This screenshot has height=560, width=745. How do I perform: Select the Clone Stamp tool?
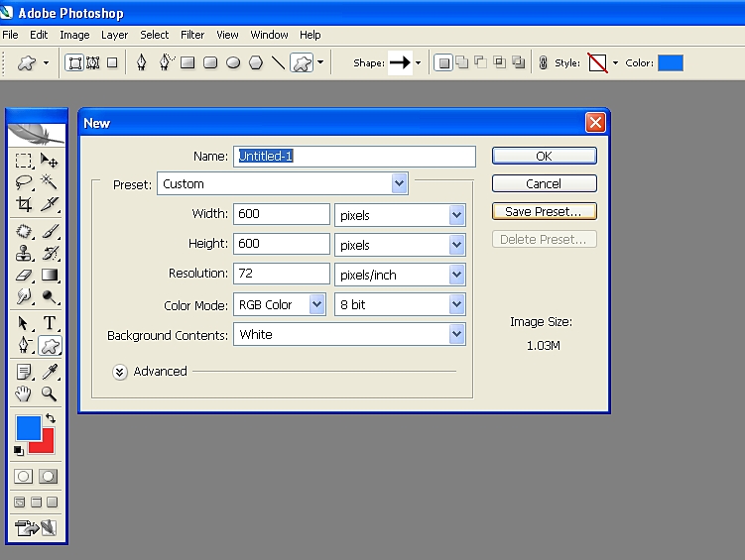pos(24,254)
